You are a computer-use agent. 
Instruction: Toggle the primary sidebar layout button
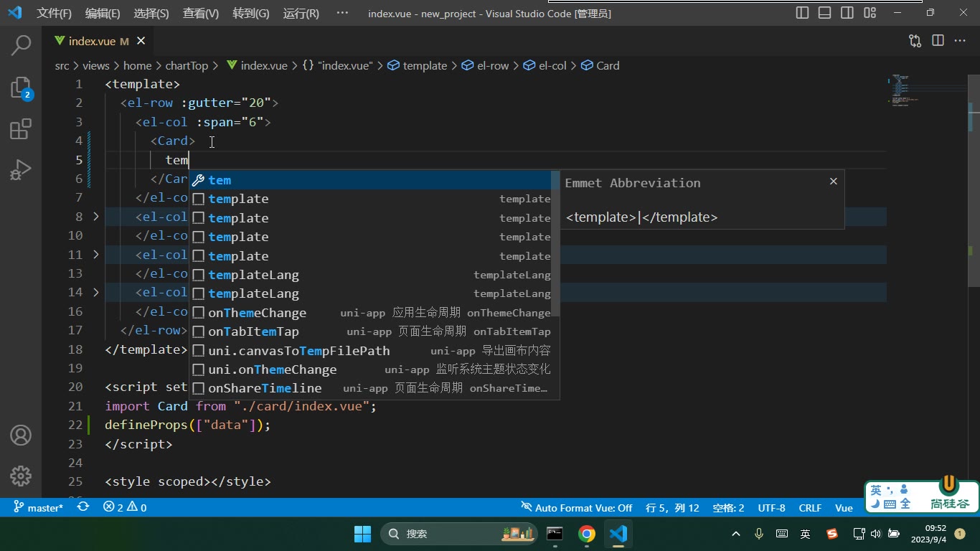click(x=803, y=13)
